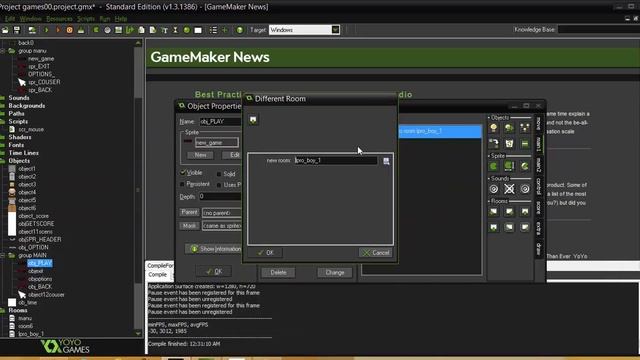
Task: Toggle the Persistent checkbox
Action: tap(182, 184)
